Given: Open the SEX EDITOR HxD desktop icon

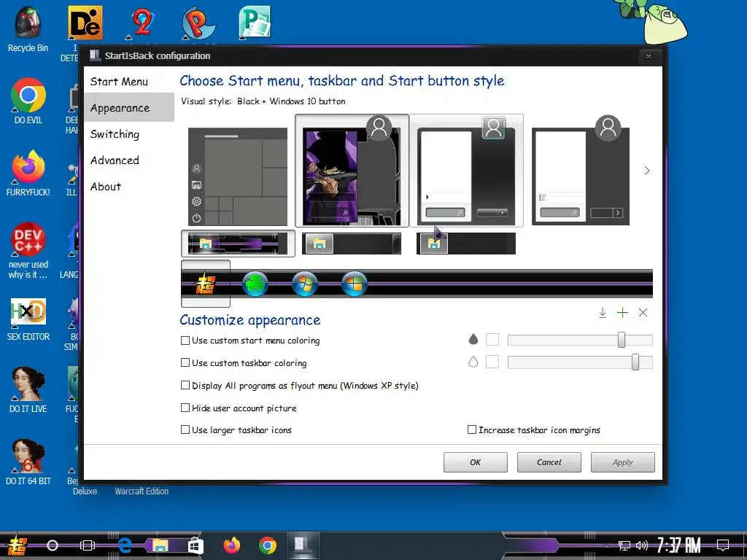Looking at the screenshot, I should point(28,319).
